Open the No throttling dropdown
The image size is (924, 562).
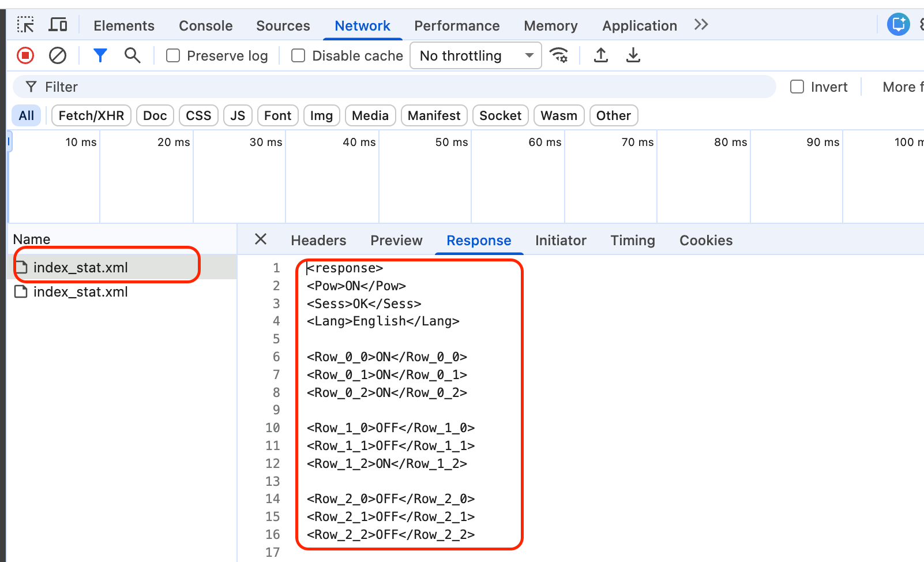pos(475,55)
